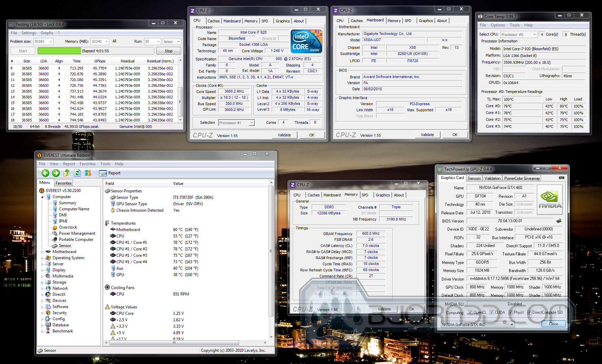Select Overclock item in EVEREST tree

point(64,227)
